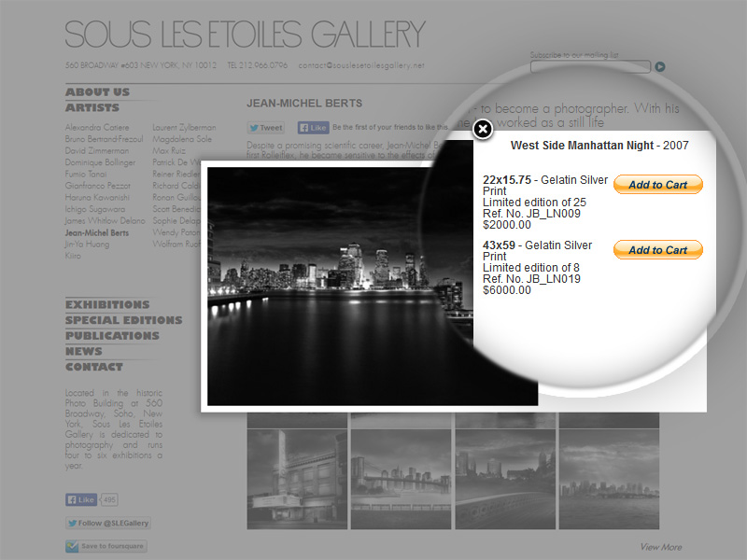
Task: Go to Exhibitions page
Action: 107,305
